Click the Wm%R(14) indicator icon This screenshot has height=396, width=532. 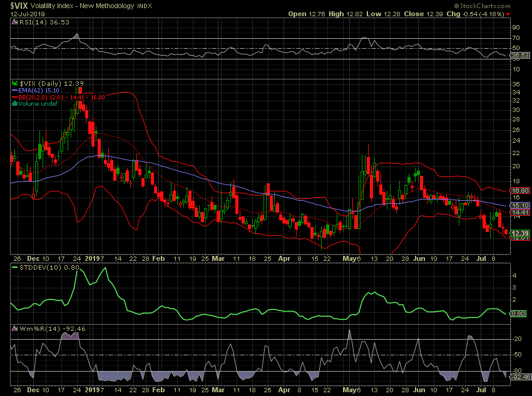[x=14, y=328]
